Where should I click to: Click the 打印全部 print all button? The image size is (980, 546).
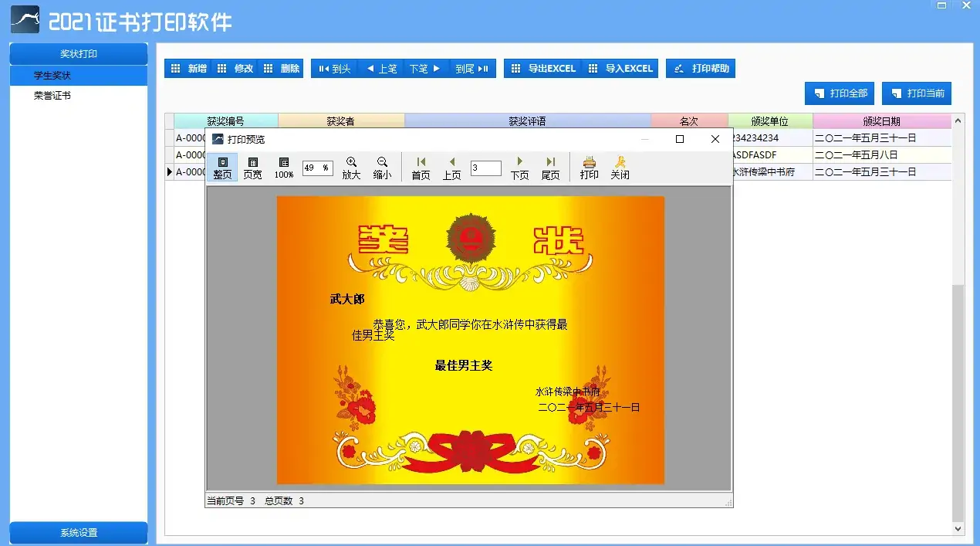pos(839,93)
